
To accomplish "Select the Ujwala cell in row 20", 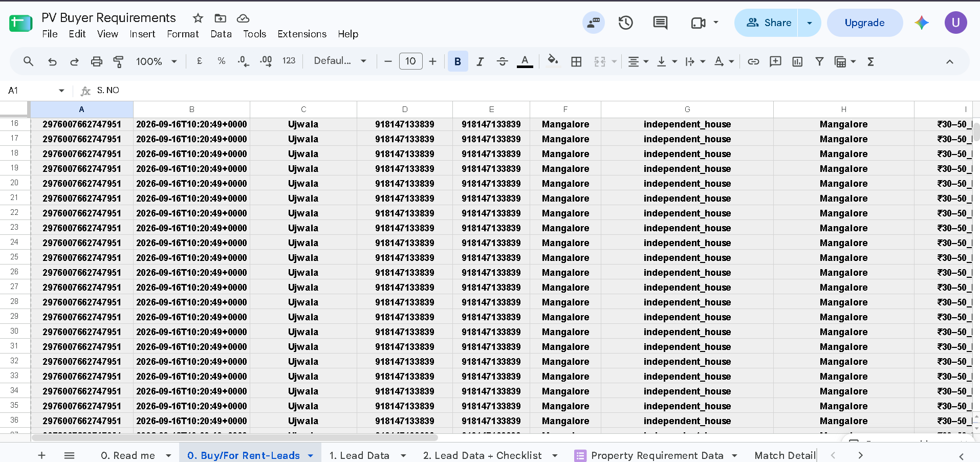I will click(x=303, y=183).
